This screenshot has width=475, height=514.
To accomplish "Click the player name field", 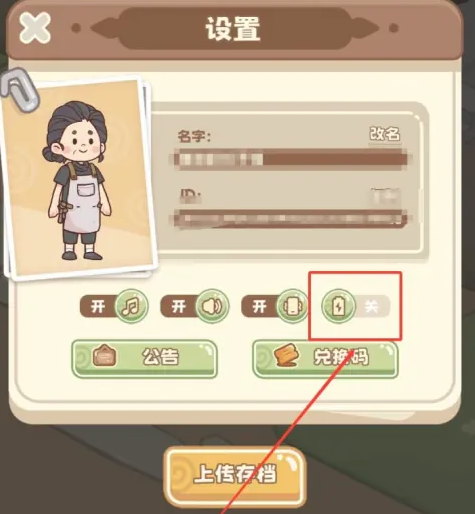I will (289, 159).
